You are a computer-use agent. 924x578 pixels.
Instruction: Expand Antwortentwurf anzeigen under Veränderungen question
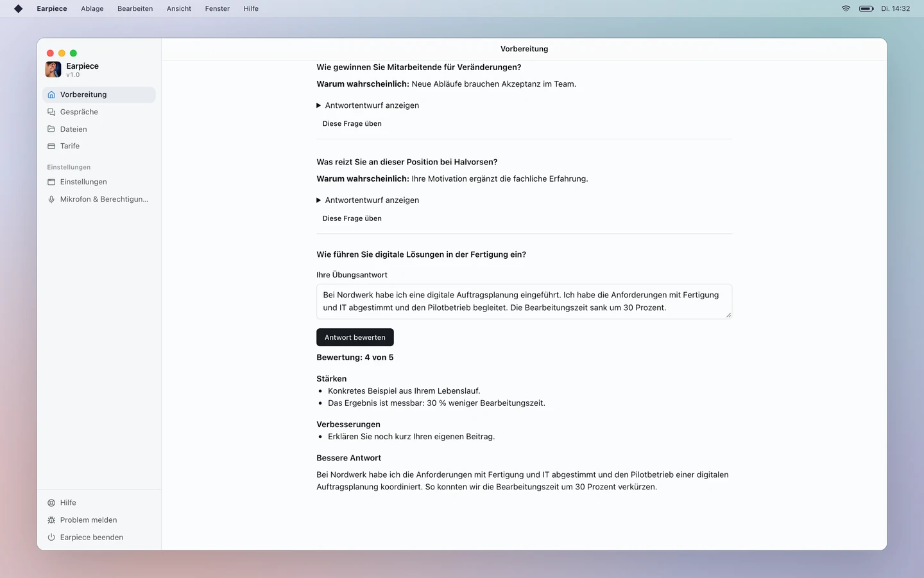pyautogui.click(x=368, y=105)
